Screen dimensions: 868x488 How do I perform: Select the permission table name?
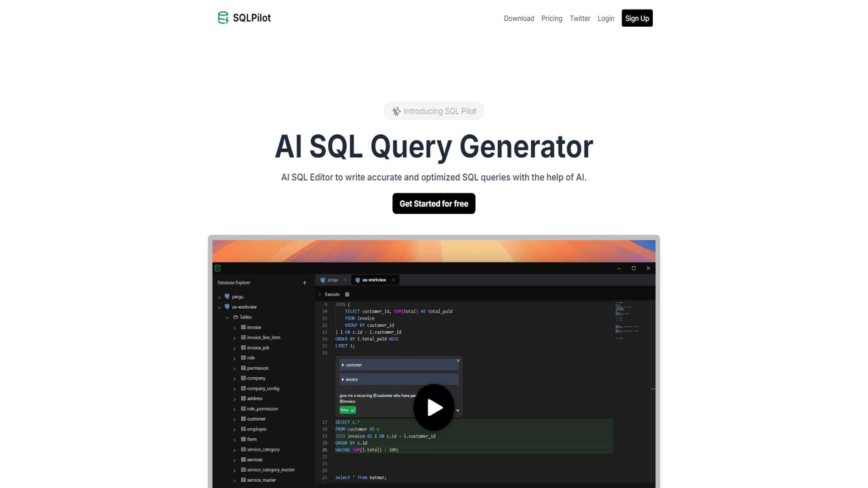point(258,368)
